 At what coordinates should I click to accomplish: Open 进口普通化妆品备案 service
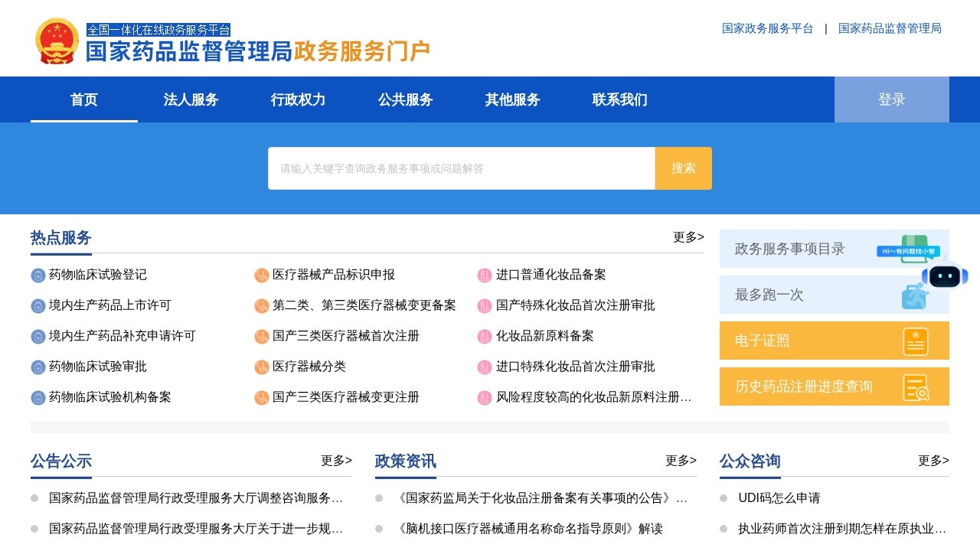point(551,275)
